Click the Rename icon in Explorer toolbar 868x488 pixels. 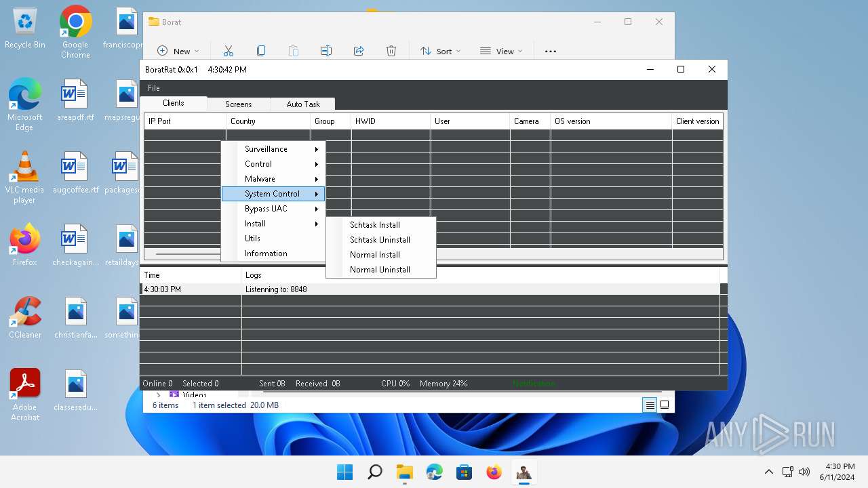326,51
